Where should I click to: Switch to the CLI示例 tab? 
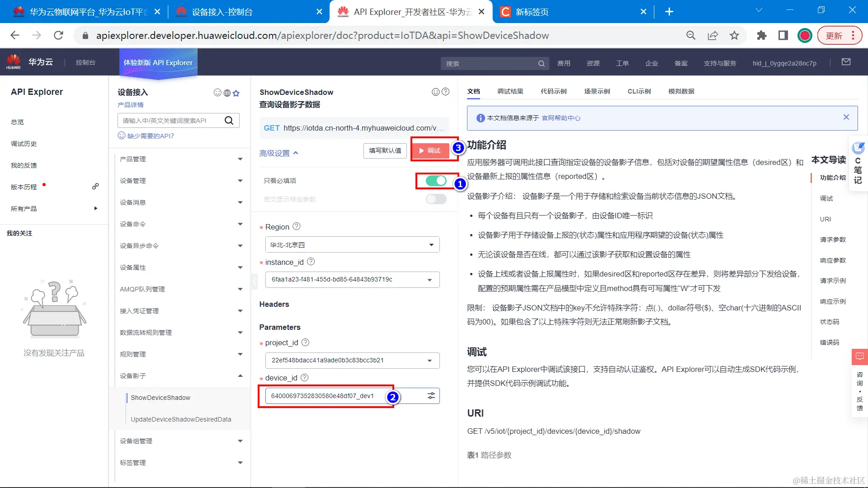[x=639, y=91]
